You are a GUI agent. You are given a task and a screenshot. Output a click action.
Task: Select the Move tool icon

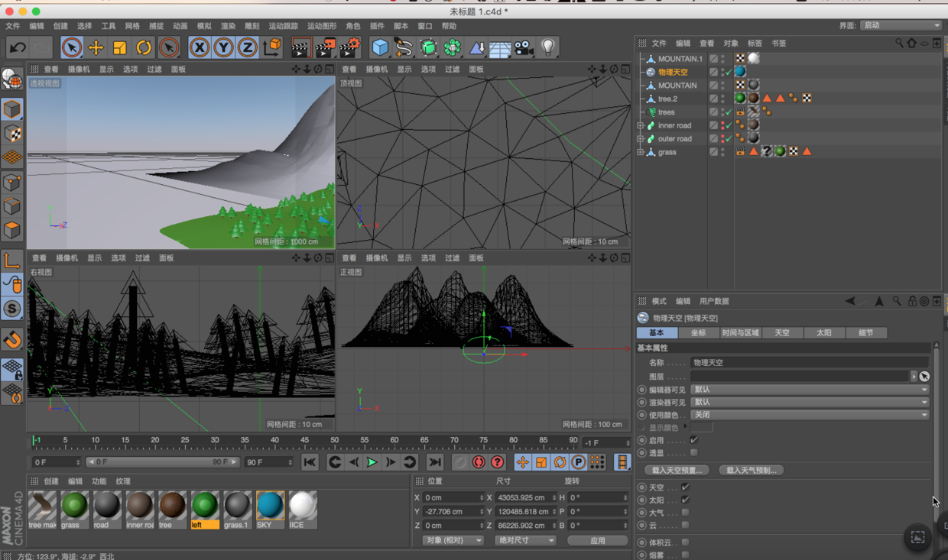[x=96, y=47]
